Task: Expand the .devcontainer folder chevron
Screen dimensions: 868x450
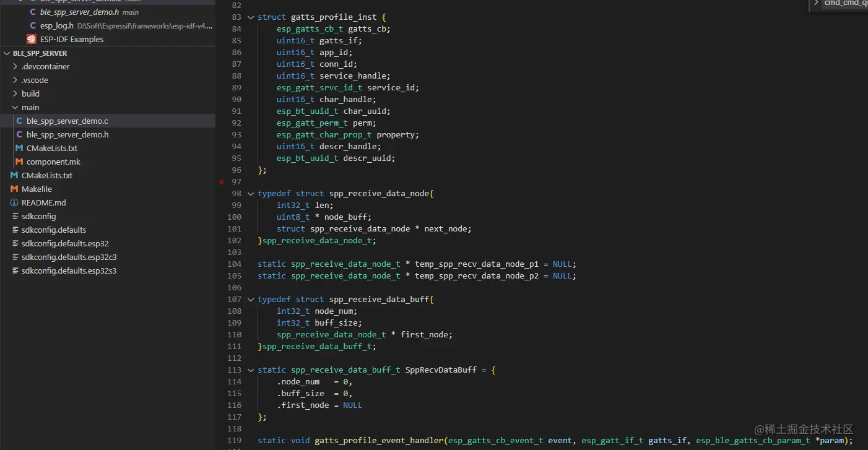Action: pos(15,66)
